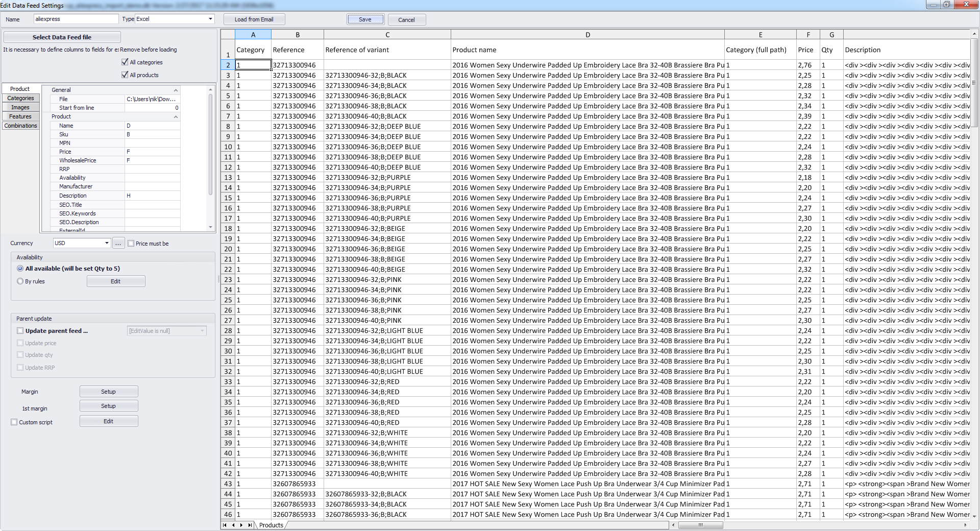
Task: Select column D header
Action: tap(587, 35)
